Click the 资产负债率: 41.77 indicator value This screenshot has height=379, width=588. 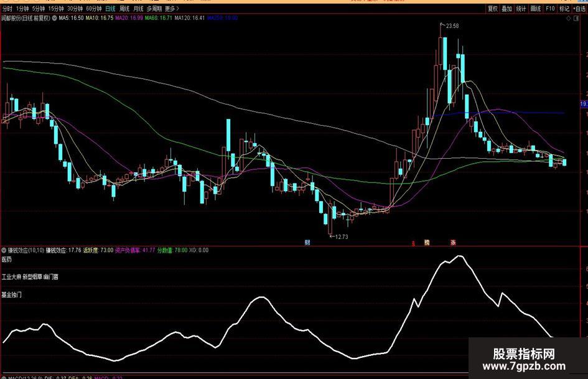(x=135, y=250)
